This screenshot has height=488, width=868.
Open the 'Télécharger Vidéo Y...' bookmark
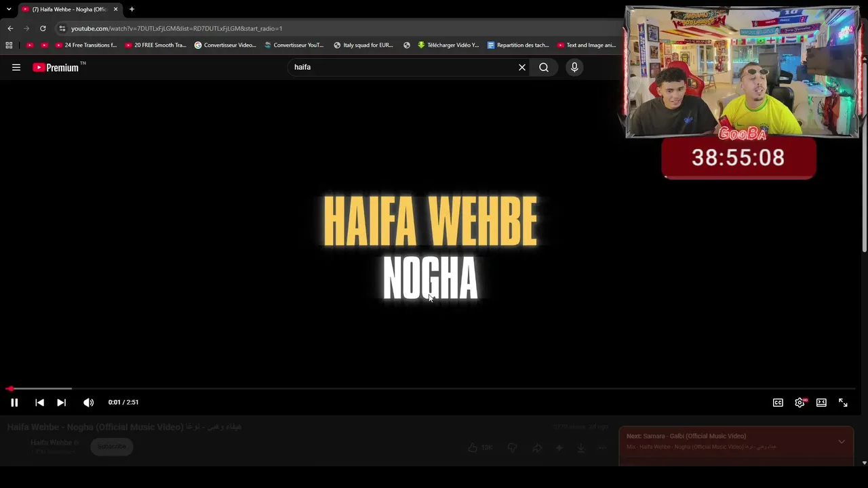pos(448,45)
